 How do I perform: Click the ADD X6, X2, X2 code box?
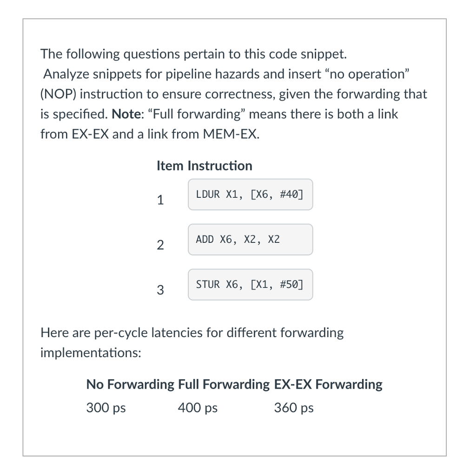(250, 240)
